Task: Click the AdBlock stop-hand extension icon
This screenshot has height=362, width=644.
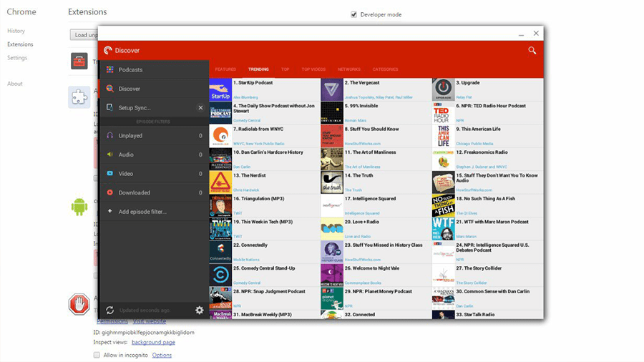Action: 79,304
